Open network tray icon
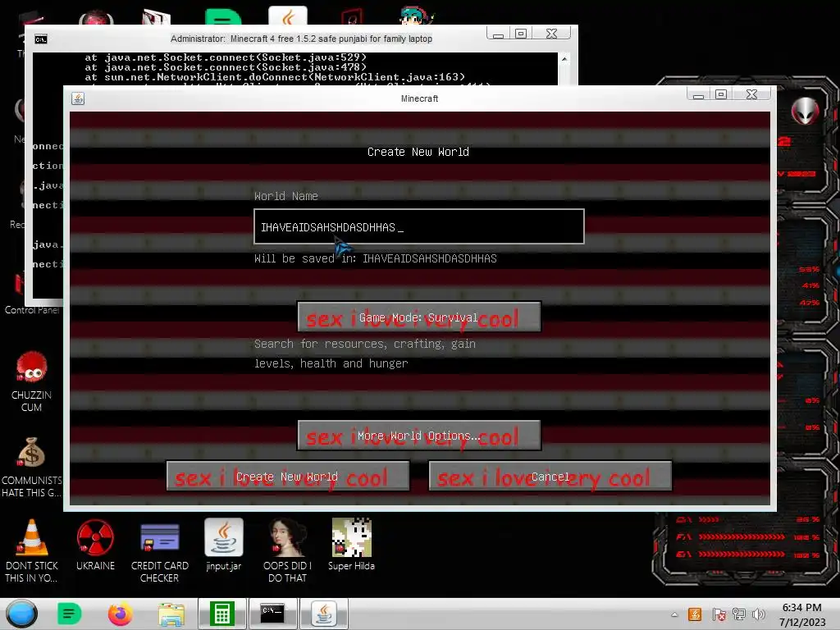 [x=739, y=614]
